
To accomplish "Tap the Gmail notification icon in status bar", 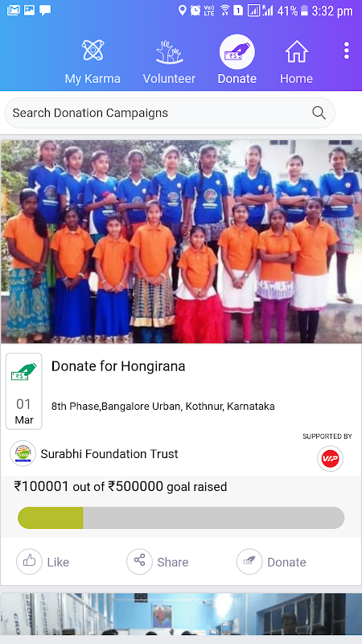I will [13, 10].
